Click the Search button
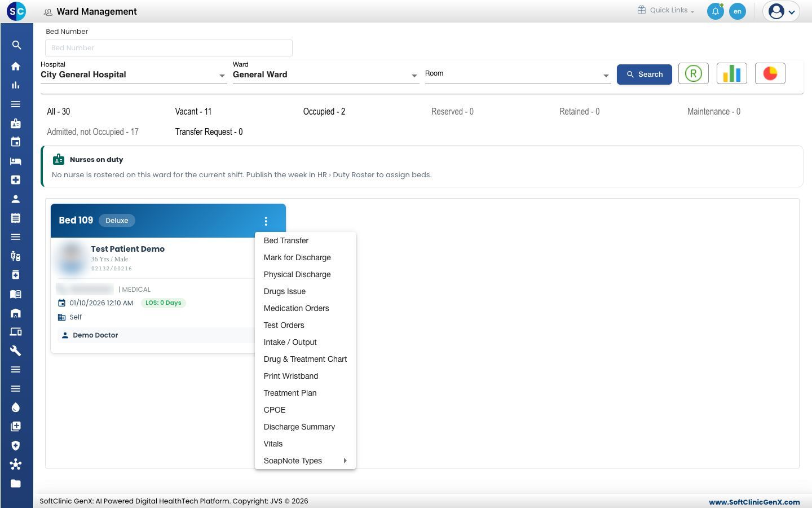 [644, 75]
